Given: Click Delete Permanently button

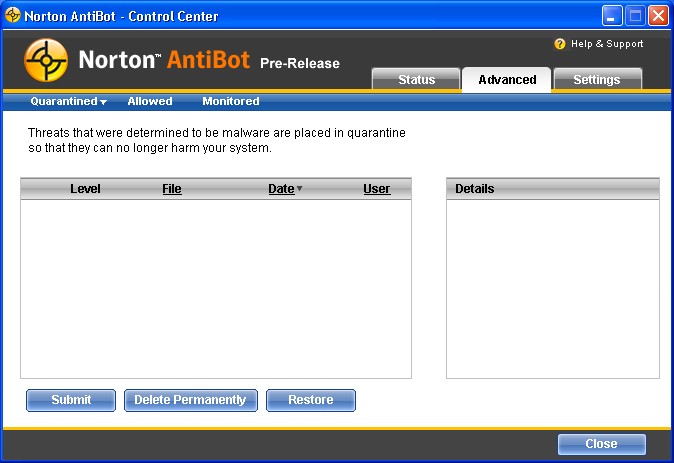Looking at the screenshot, I should (191, 400).
